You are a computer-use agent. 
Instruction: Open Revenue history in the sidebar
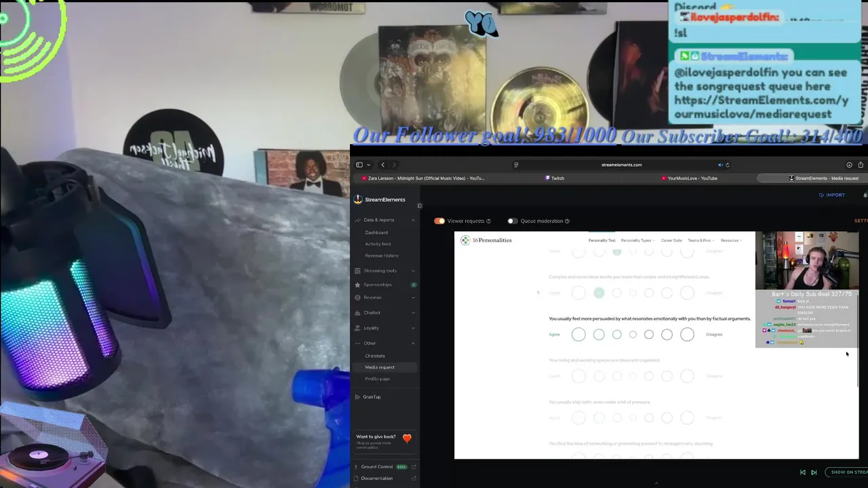[x=382, y=256]
